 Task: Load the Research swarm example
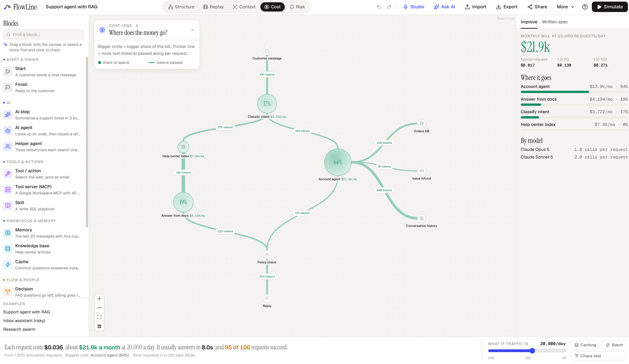(x=19, y=329)
